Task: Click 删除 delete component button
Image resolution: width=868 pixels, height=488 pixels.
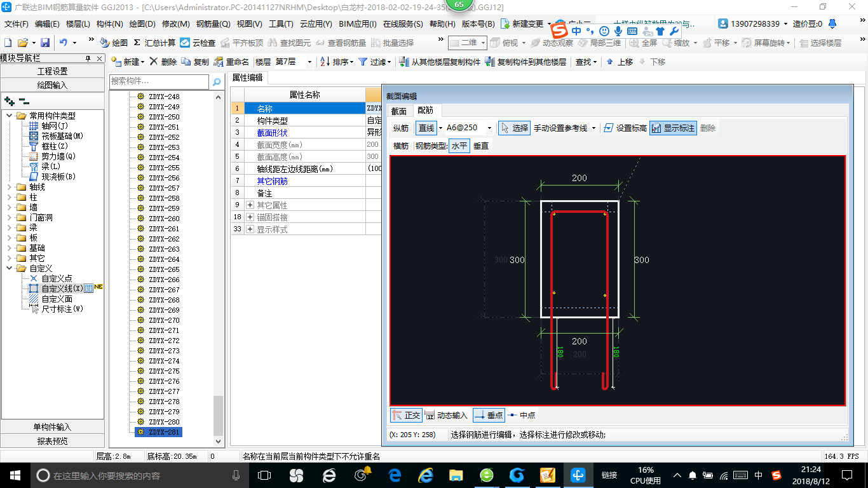Action: coord(163,62)
